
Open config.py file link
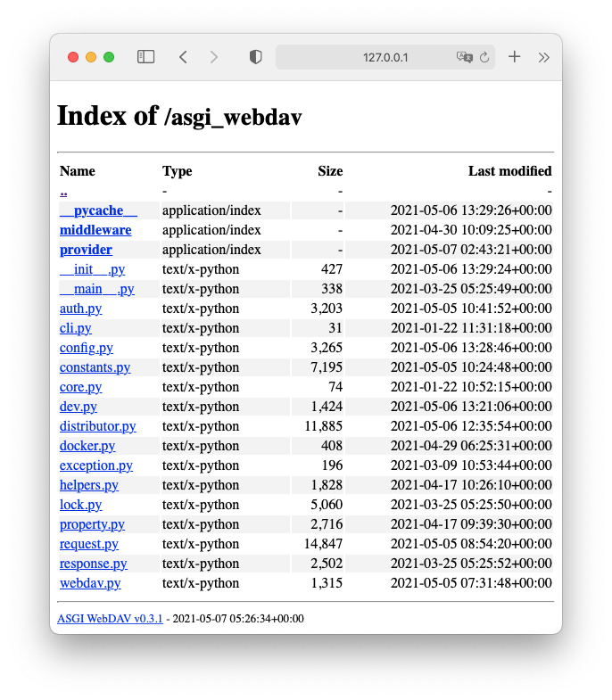click(87, 348)
